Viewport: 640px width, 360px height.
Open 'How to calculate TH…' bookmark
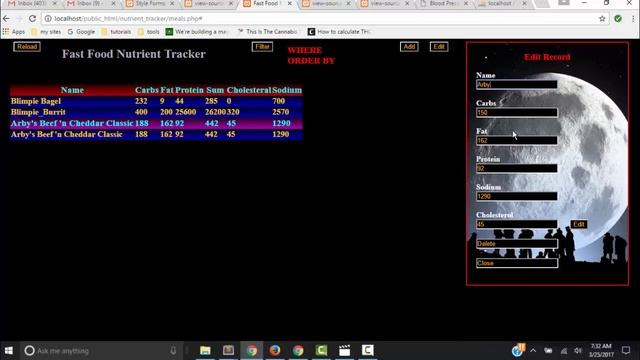339,31
